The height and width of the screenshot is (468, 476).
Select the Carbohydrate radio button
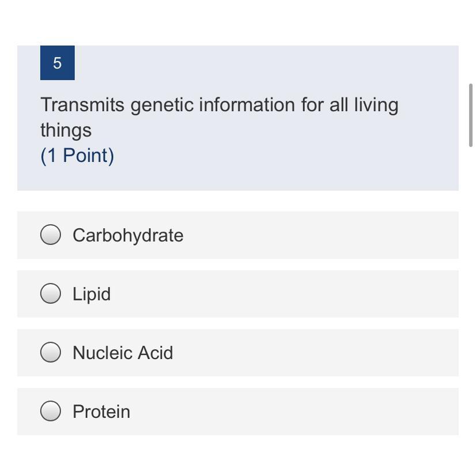click(x=51, y=235)
